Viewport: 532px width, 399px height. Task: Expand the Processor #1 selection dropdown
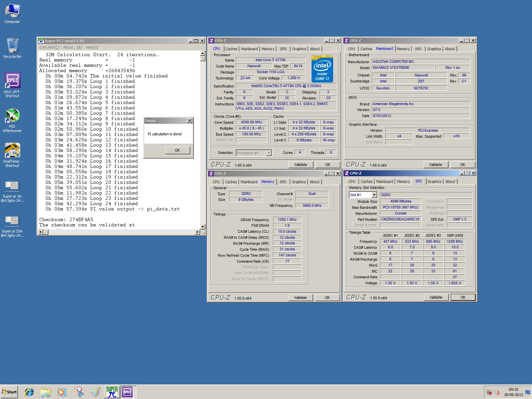[269, 153]
